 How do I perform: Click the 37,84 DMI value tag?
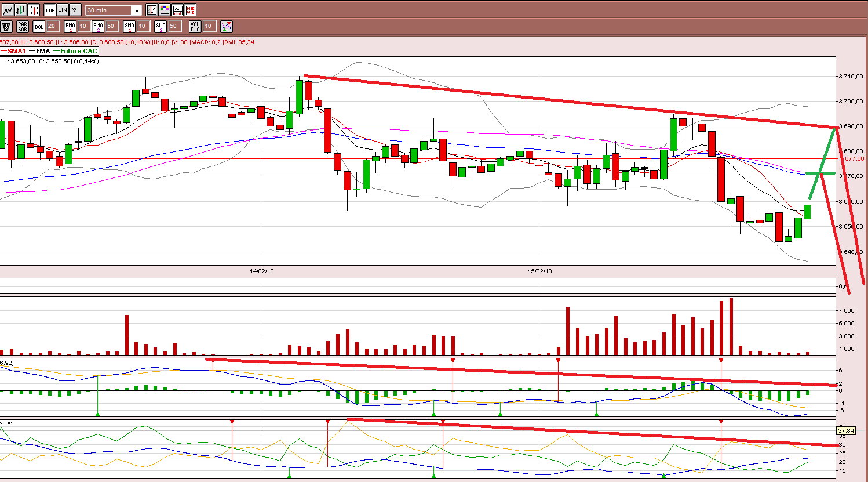846,430
